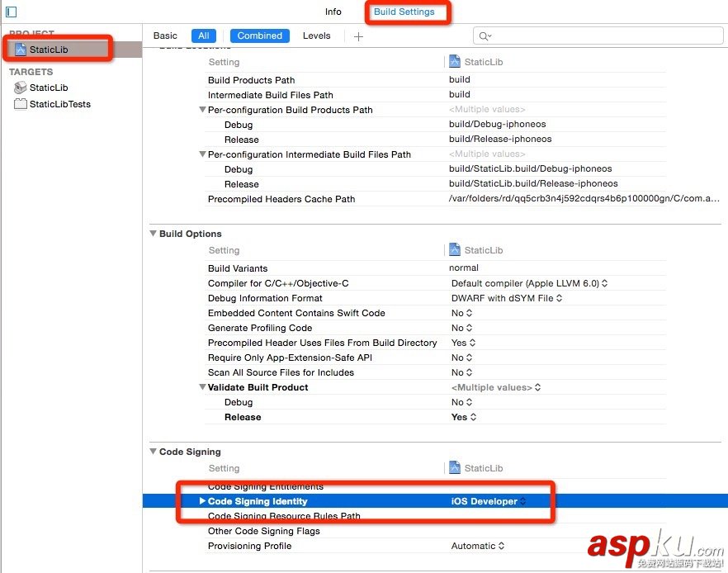Change Scan All Source Files value

[x=461, y=372]
